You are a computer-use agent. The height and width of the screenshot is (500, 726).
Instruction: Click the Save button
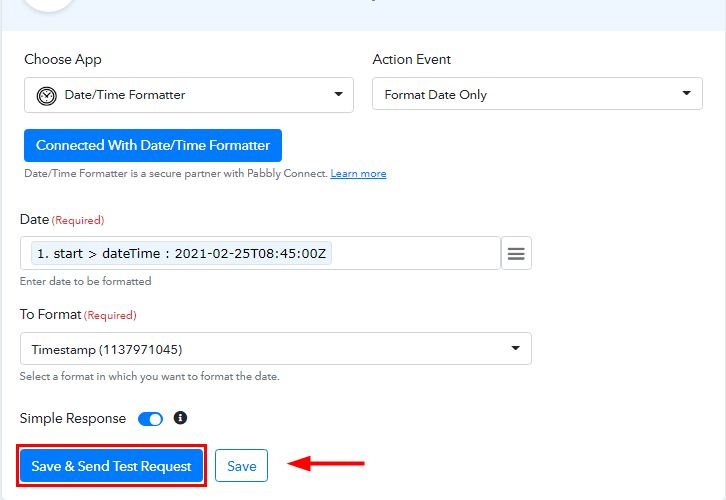pos(241,466)
